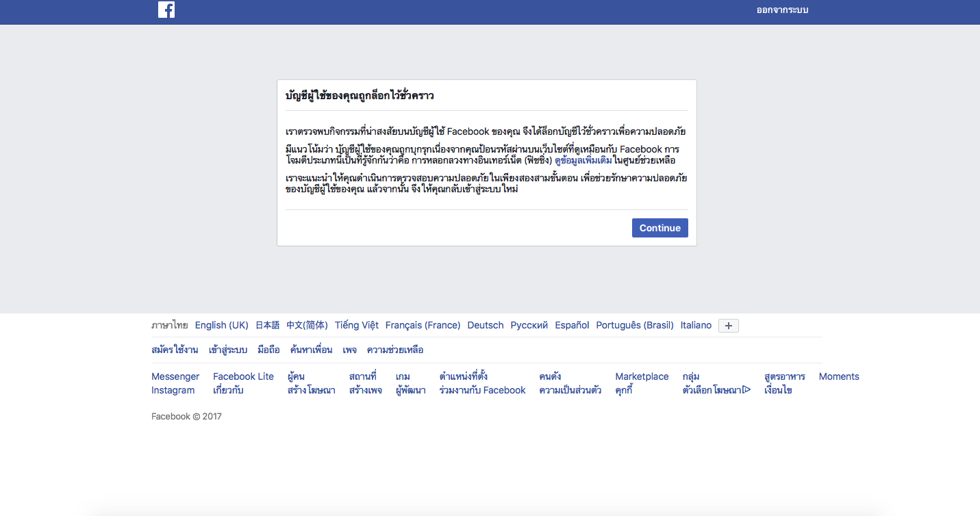Screen dimensions: 980x516
Task: Open the คนดัง celebrities link
Action: pyautogui.click(x=551, y=376)
